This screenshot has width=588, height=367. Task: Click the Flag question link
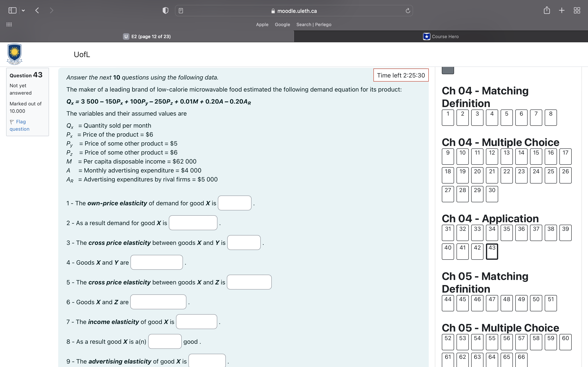click(19, 125)
